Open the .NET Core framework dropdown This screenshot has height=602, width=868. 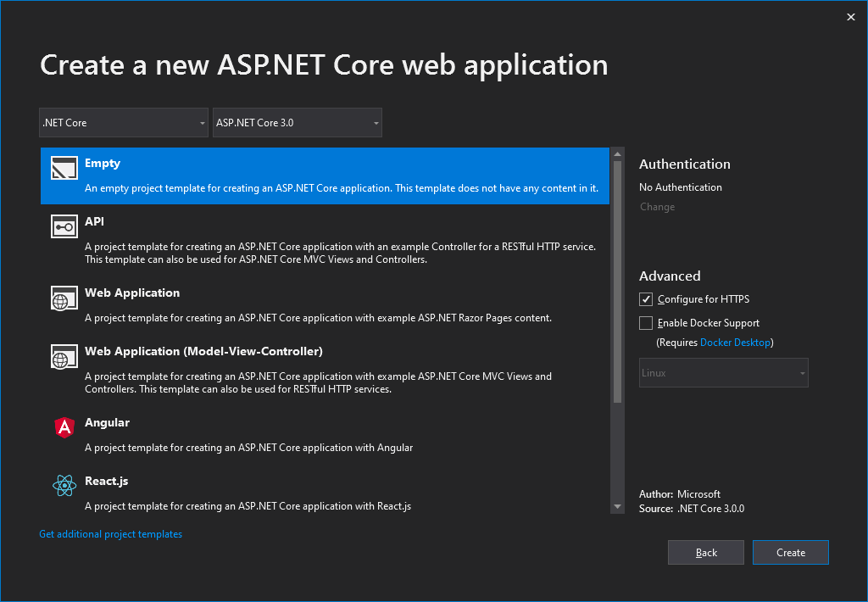click(124, 123)
